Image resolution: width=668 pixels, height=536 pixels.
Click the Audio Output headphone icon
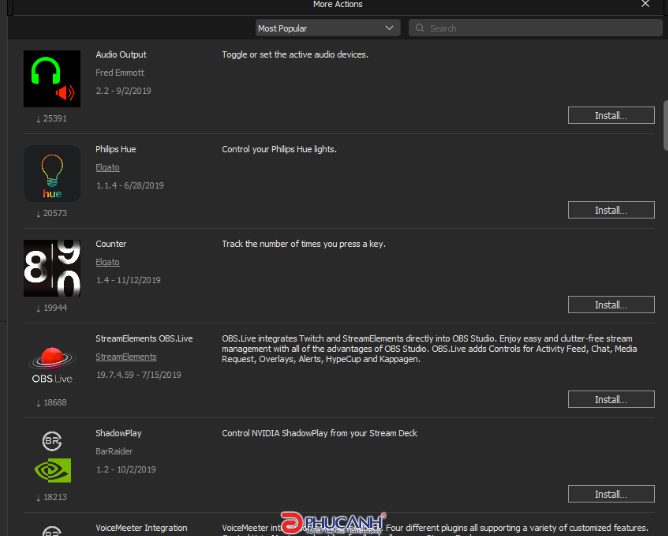pyautogui.click(x=52, y=79)
